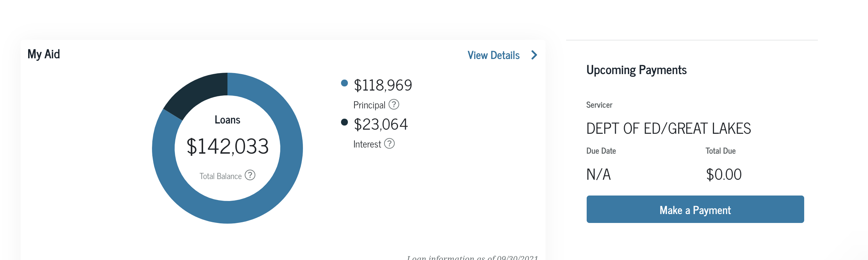This screenshot has width=868, height=260.
Task: Open the View Details link
Action: [493, 55]
